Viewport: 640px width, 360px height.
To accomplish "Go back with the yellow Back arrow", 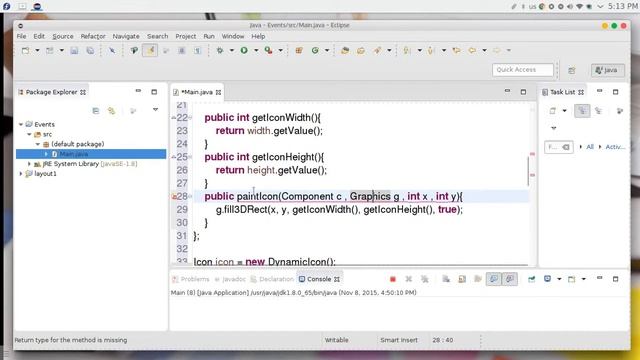I will 472,51.
